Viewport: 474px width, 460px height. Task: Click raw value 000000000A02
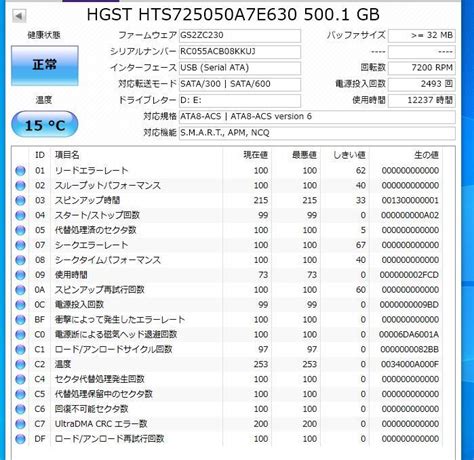[410, 215]
